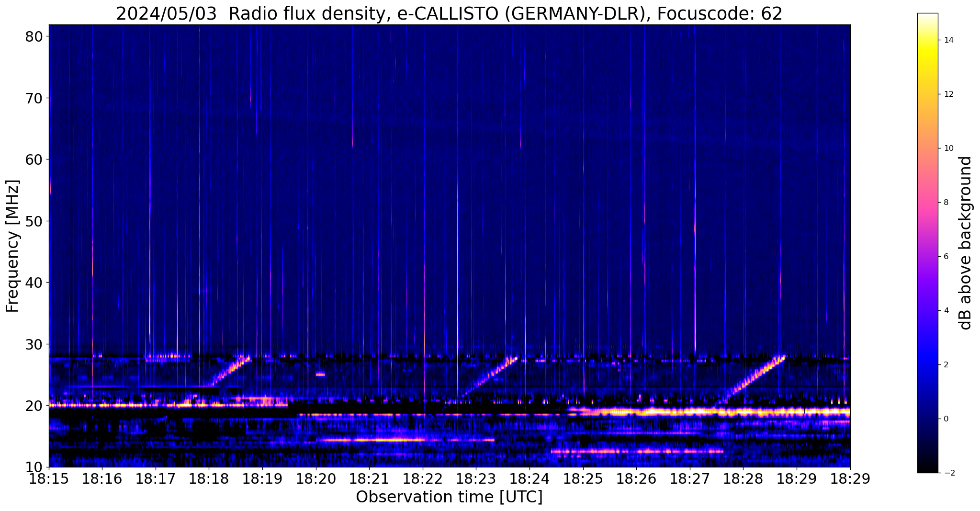This screenshot has height=511, width=980.
Task: Click the 10 tick on the frequency axis
Action: click(34, 467)
